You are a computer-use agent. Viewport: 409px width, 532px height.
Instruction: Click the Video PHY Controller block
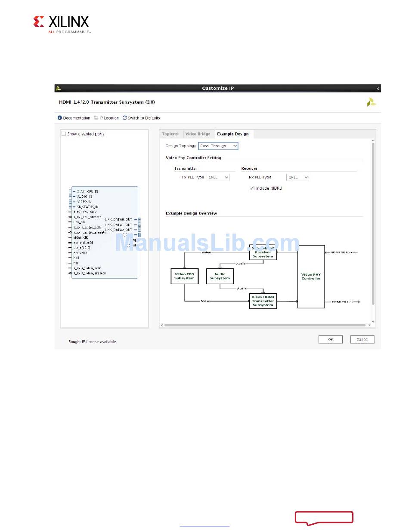[x=311, y=277]
